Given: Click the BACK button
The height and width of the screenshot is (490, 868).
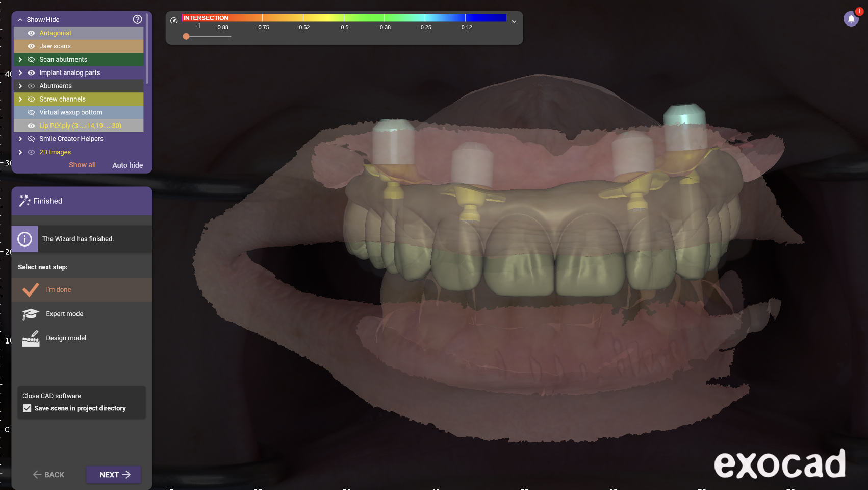Looking at the screenshot, I should coord(49,475).
